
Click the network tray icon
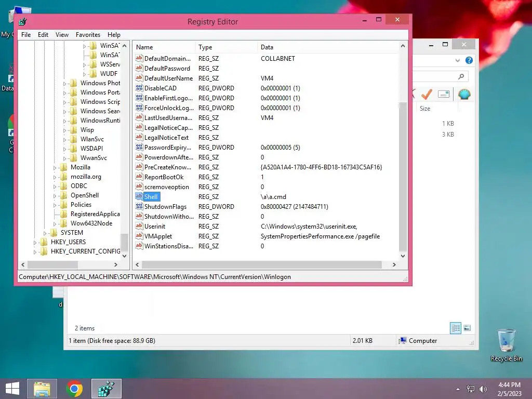pyautogui.click(x=471, y=389)
